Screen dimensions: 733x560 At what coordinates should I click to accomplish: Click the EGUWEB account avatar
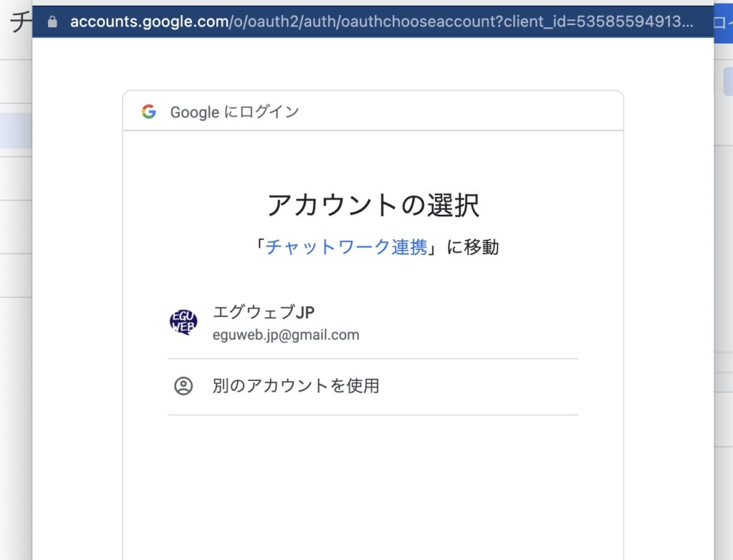(x=183, y=323)
